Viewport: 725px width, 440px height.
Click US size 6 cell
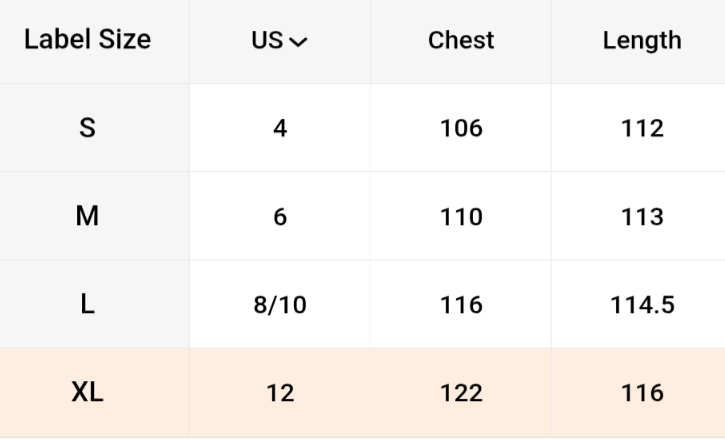[x=280, y=217]
